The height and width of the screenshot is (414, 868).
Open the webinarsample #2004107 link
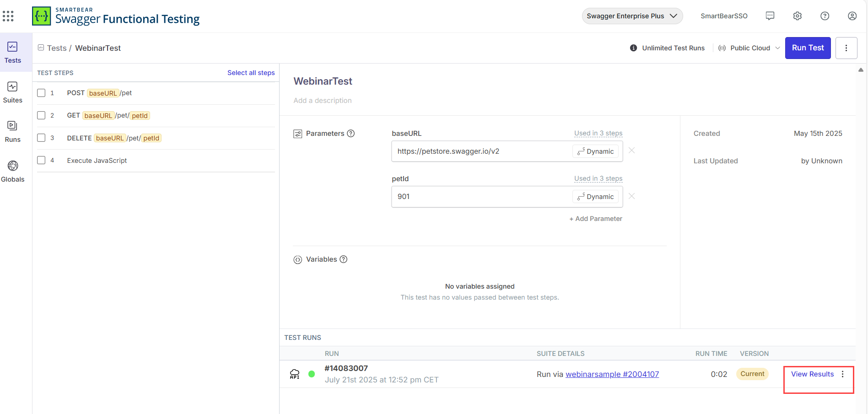point(612,374)
